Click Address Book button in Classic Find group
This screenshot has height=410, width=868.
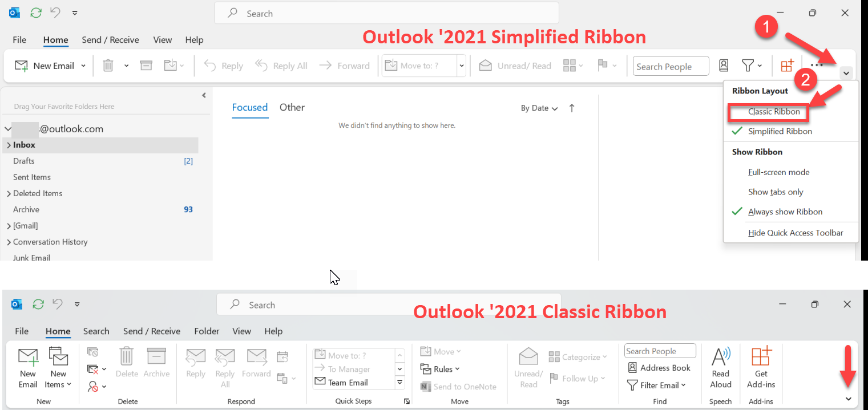659,368
